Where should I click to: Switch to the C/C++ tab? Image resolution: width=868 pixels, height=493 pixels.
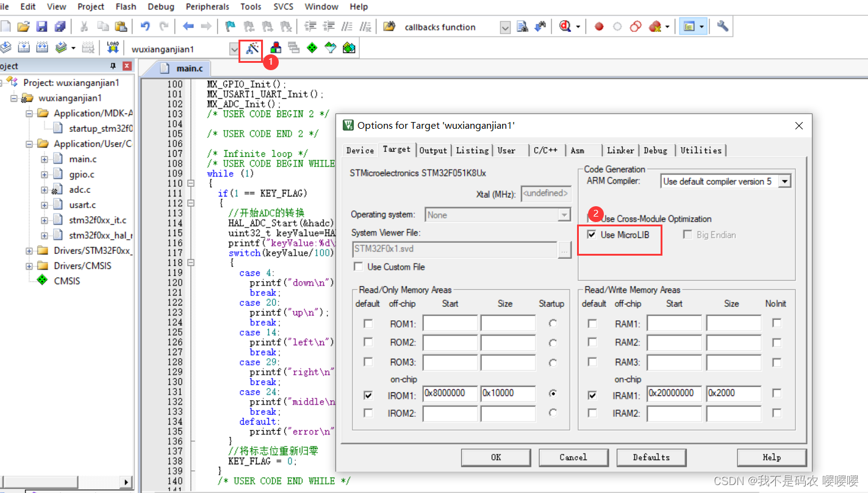click(547, 150)
